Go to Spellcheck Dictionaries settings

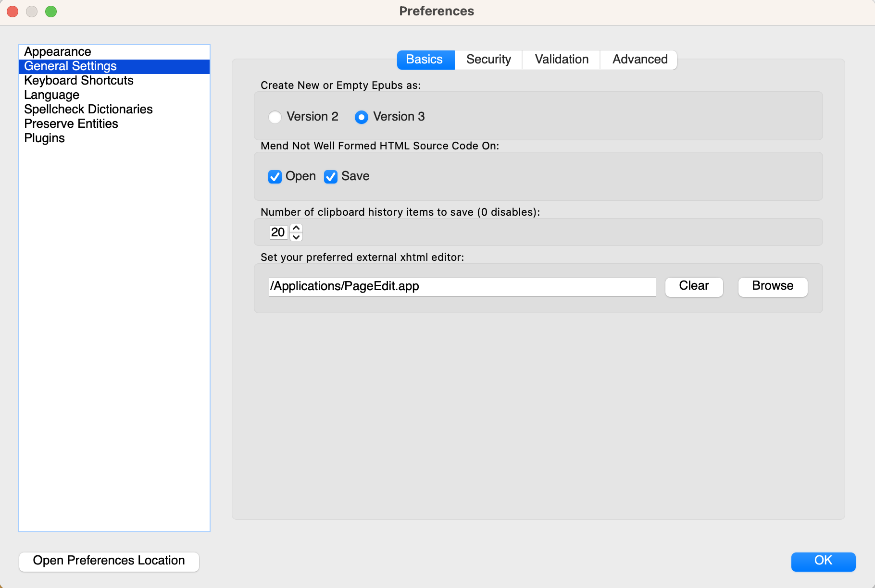(x=88, y=109)
